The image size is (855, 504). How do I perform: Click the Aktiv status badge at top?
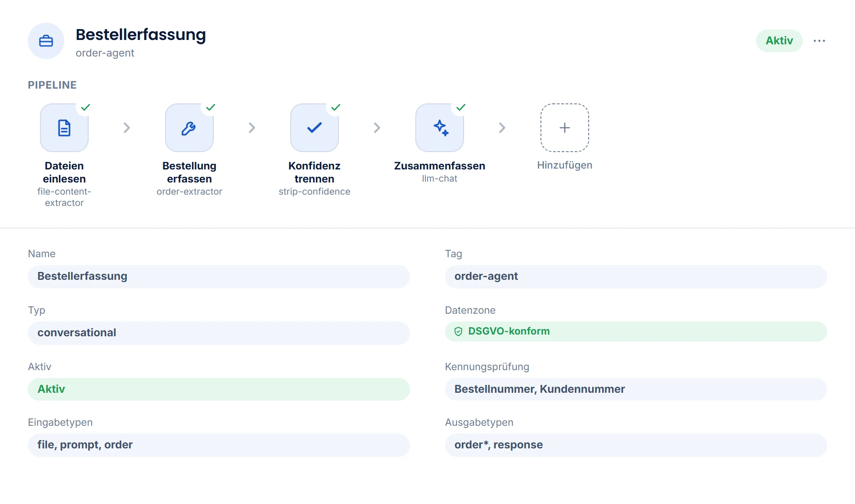(779, 41)
